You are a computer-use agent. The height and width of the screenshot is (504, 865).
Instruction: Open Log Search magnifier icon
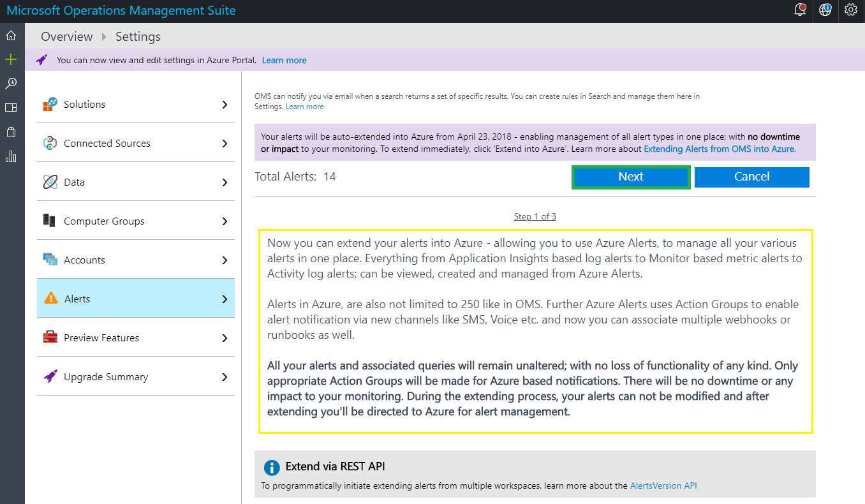coord(11,84)
